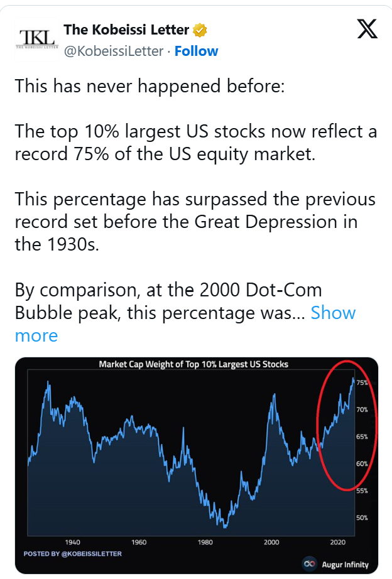Screen dimensions: 392x579
Task: Open the X logo link
Action: [367, 29]
